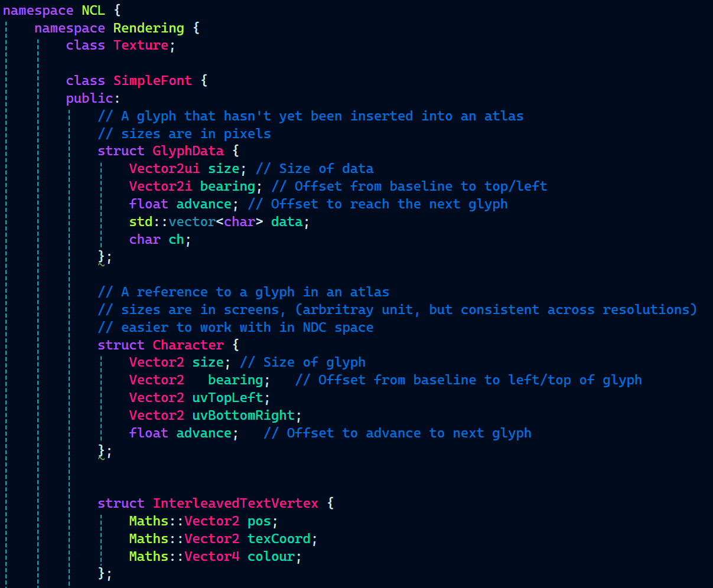Click the Character struct name
713x588 pixels.
(188, 345)
